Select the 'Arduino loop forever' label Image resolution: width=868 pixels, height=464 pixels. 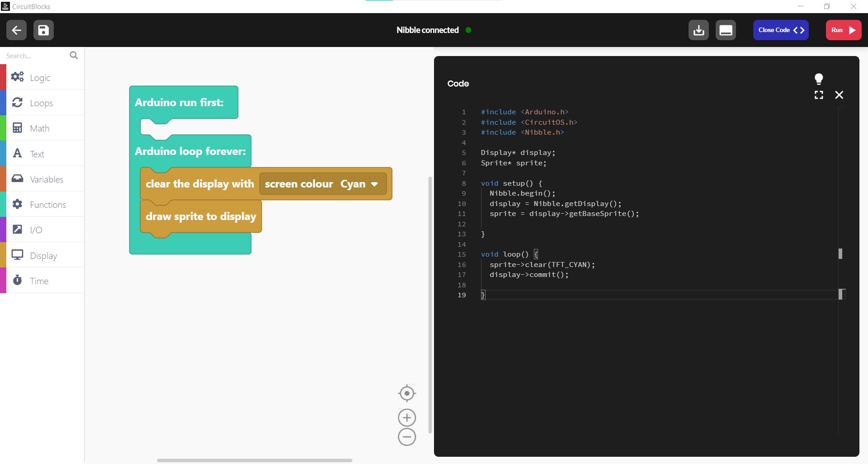pos(190,151)
